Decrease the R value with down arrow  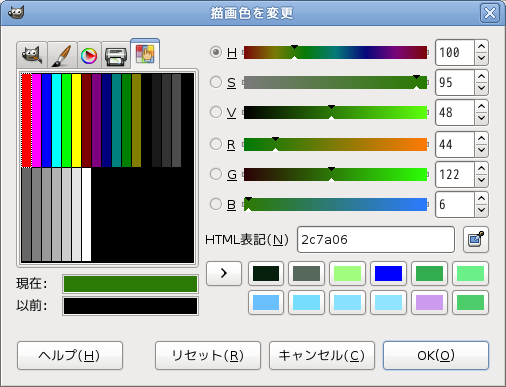[x=481, y=150]
